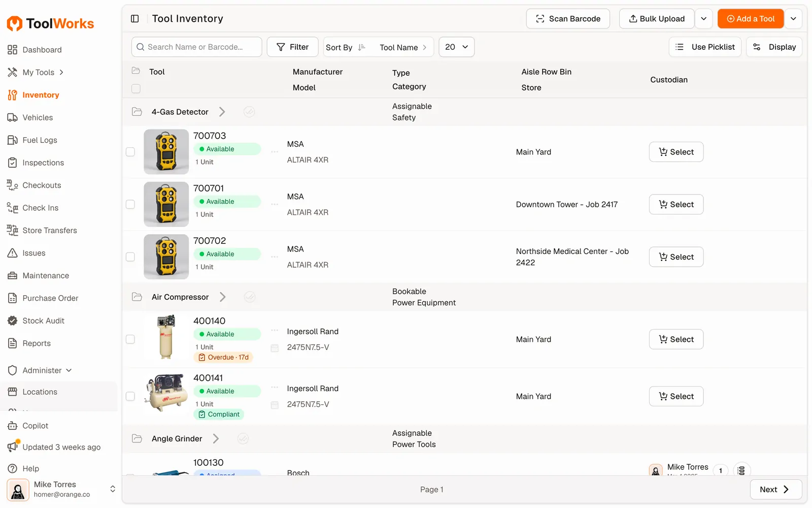Image resolution: width=812 pixels, height=508 pixels.
Task: Tick the select-all checkbox in table header
Action: (136, 88)
